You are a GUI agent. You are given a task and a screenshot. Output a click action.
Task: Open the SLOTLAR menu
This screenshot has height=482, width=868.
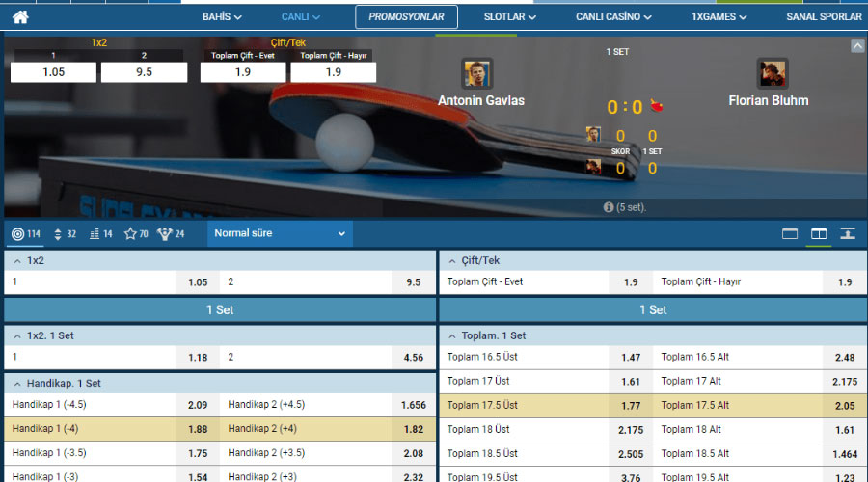pyautogui.click(x=510, y=16)
